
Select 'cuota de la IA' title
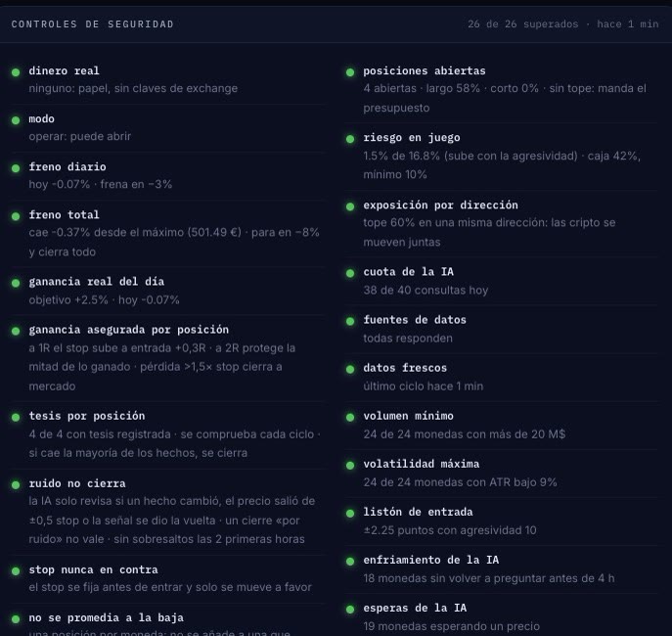point(409,272)
